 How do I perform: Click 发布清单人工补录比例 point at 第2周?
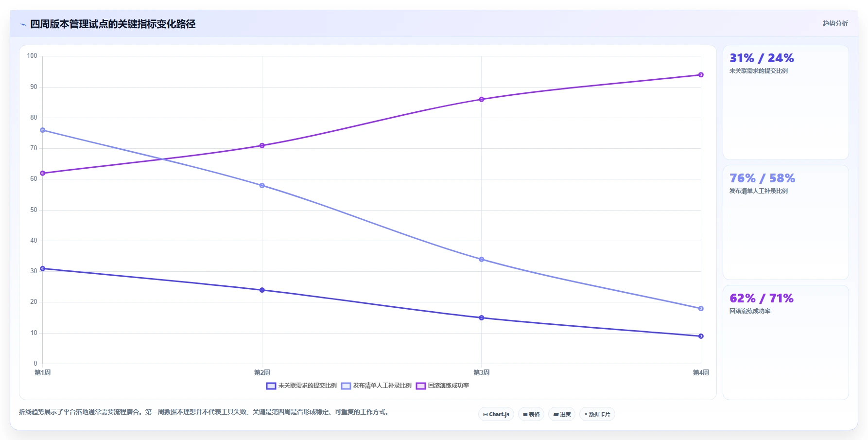click(x=262, y=186)
